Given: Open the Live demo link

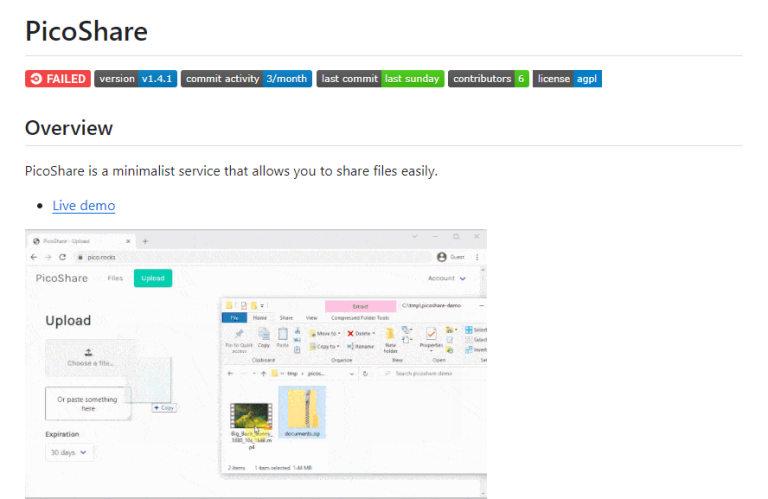Looking at the screenshot, I should (x=83, y=206).
